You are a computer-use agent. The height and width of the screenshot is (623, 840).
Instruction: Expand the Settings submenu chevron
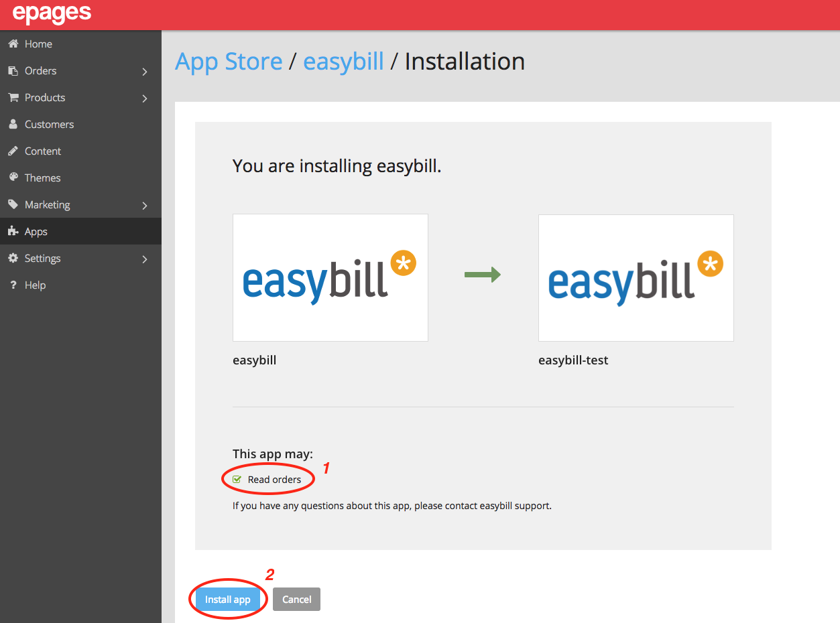[145, 259]
